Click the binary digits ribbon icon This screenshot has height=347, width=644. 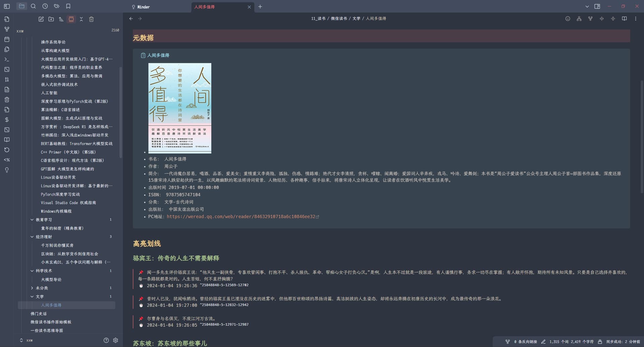(7, 79)
